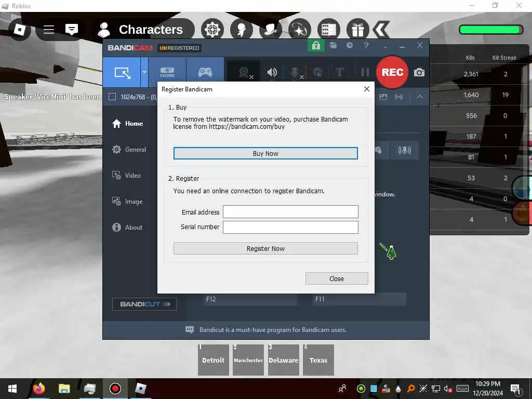Viewport: 532px width, 399px height.
Task: Select the game recording mode gamepad icon
Action: [205, 72]
